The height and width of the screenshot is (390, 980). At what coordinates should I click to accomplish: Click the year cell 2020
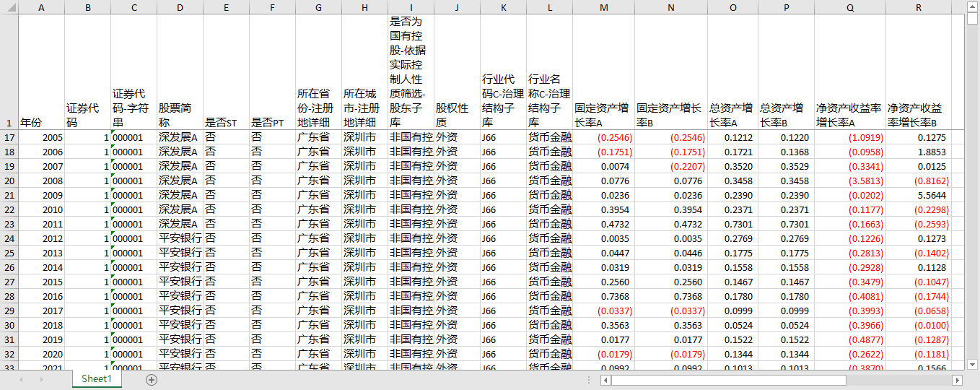41,354
